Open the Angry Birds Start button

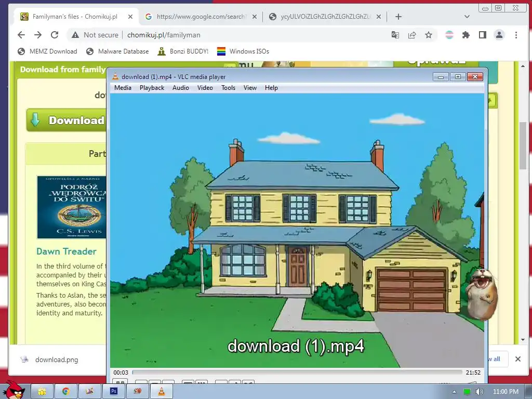[x=14, y=390]
